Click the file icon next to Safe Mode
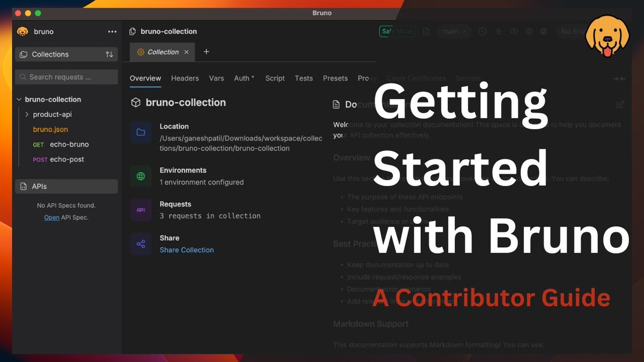644x362 pixels. [x=426, y=32]
